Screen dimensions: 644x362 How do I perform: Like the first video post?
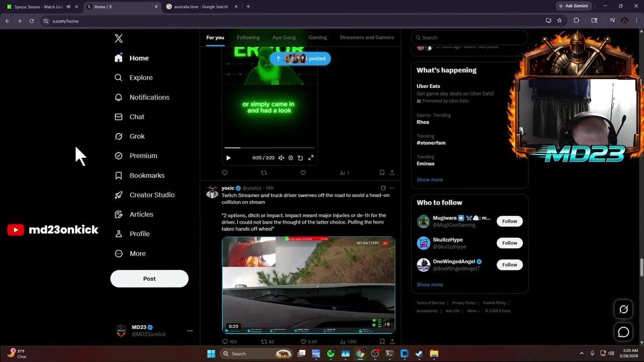[303, 173]
